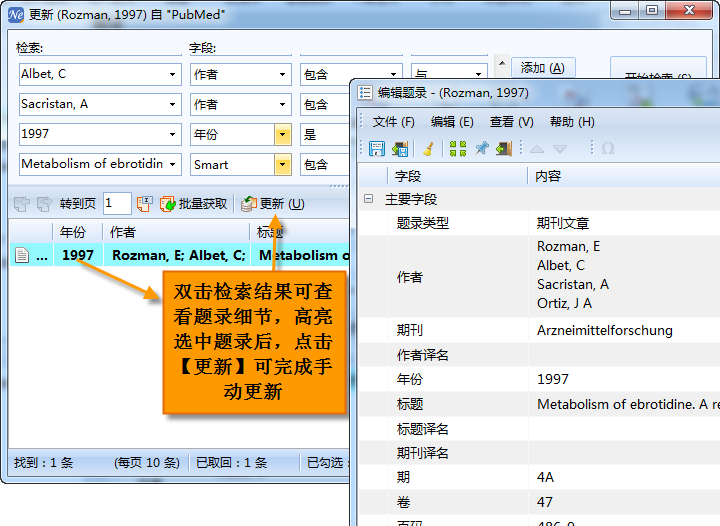Click the previous page arrow icon
Screen dimensions: 720x526
coord(22,204)
